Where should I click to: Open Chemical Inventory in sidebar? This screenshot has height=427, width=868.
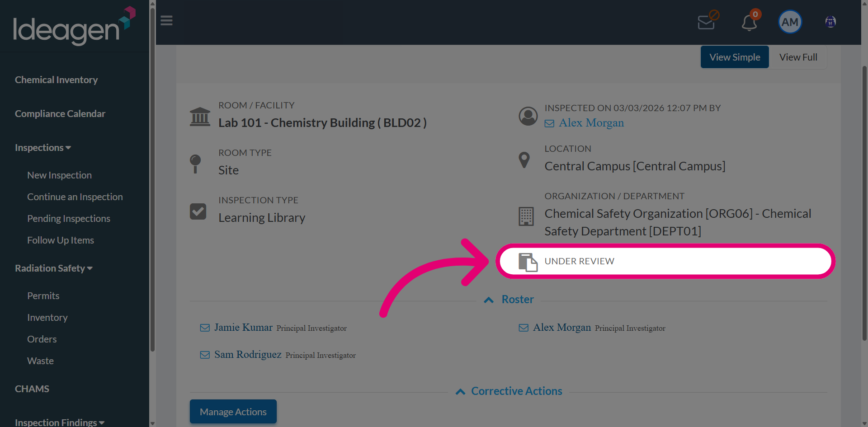56,80
